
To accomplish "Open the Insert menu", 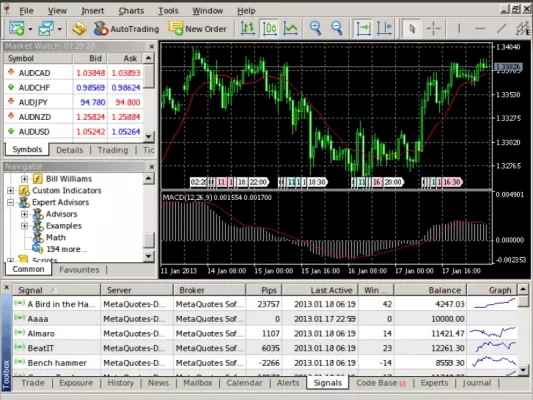I will coord(92,11).
